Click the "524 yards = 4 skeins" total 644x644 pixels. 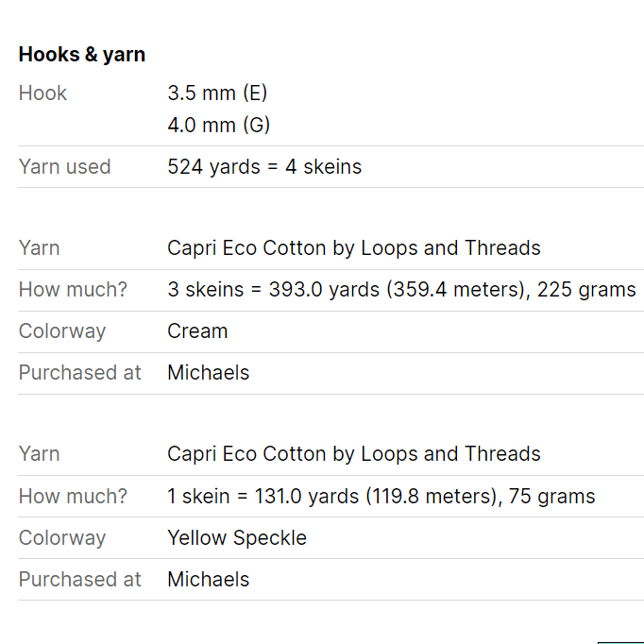(264, 167)
